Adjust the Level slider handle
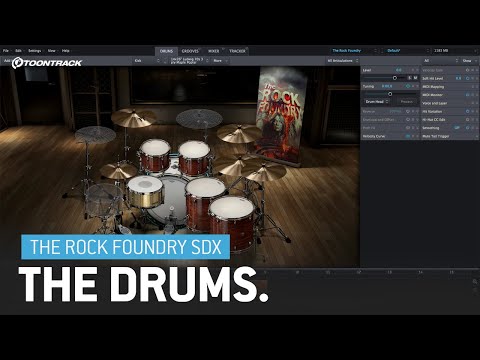The image size is (480, 360). coord(395,78)
